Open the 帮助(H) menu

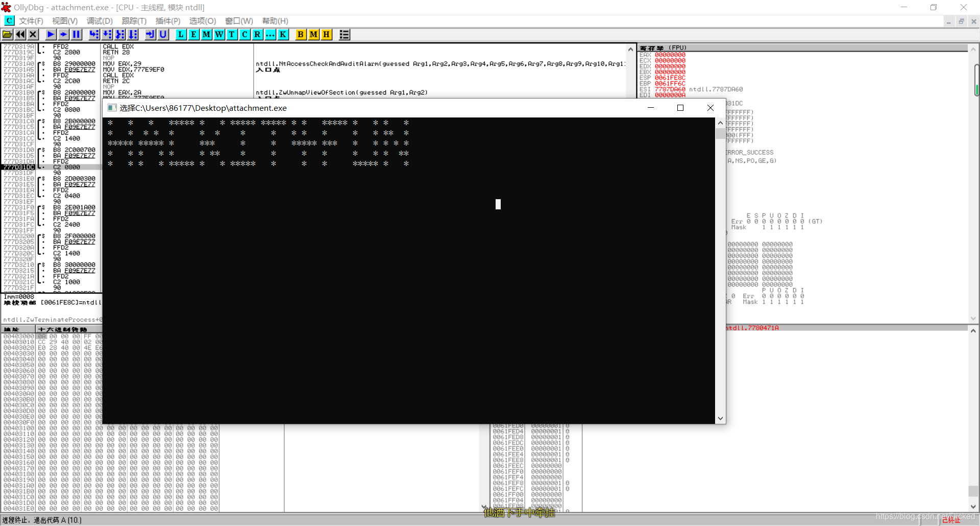pos(275,21)
